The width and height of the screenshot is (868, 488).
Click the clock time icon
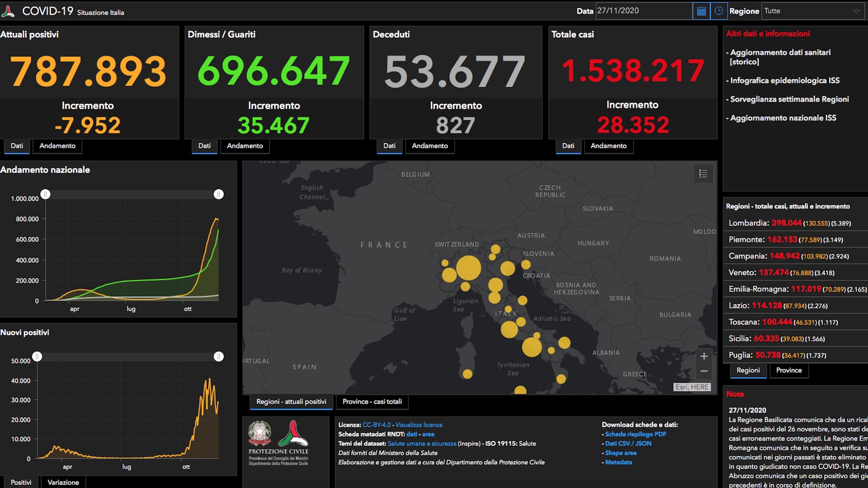pyautogui.click(x=719, y=11)
